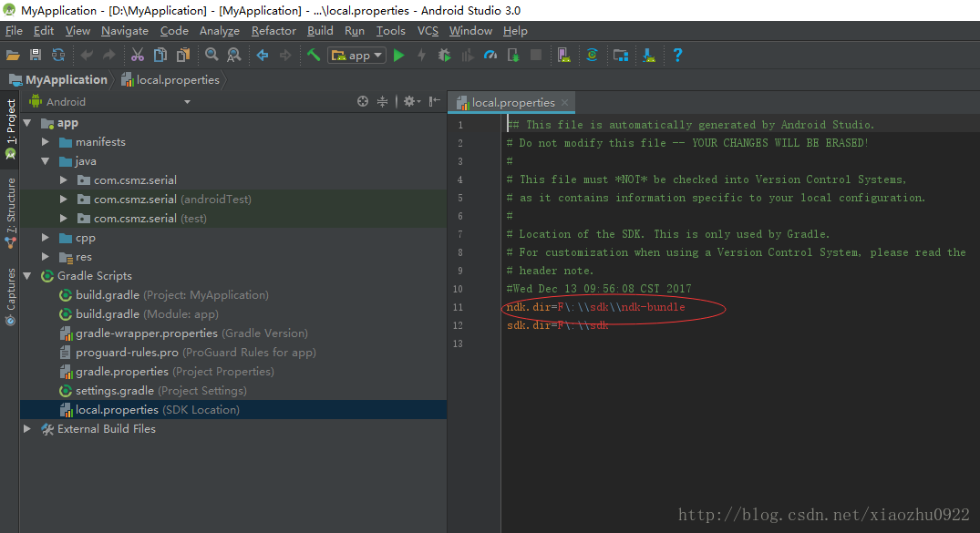Click the Help question mark icon
980x533 pixels.
pos(677,56)
